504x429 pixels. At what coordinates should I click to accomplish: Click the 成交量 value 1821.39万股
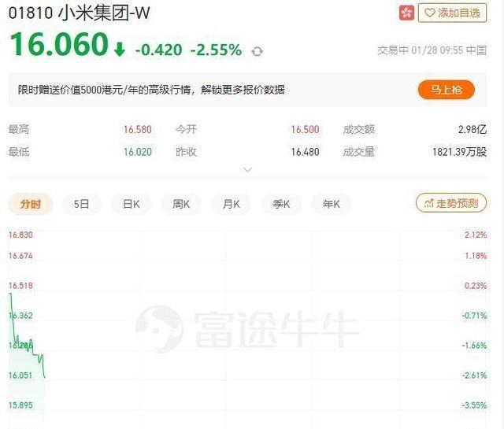(x=459, y=152)
